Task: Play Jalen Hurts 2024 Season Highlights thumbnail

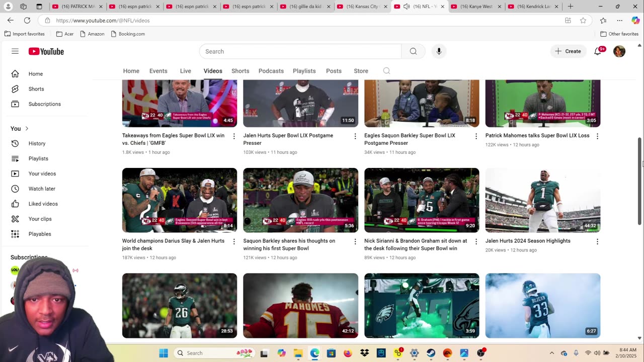Action: [x=543, y=200]
